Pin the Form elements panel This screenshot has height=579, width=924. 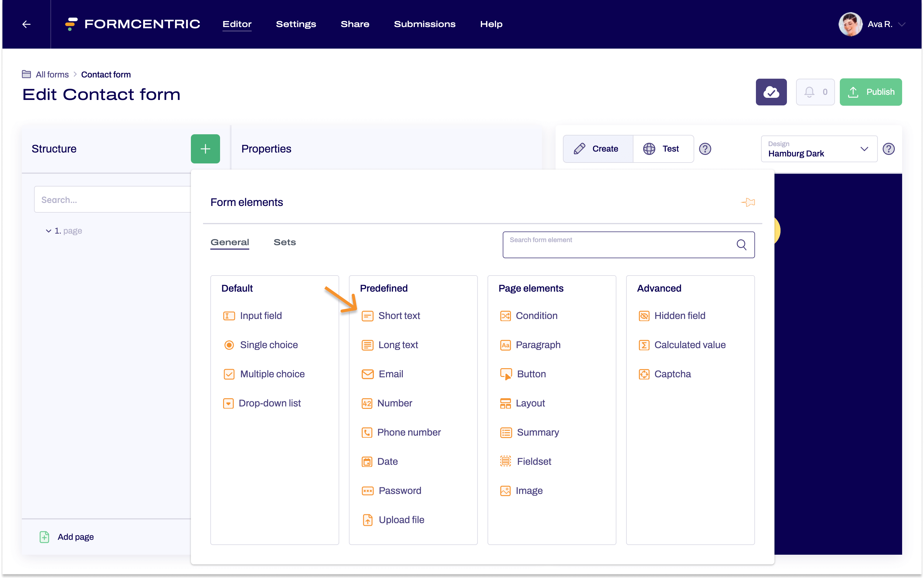point(748,202)
